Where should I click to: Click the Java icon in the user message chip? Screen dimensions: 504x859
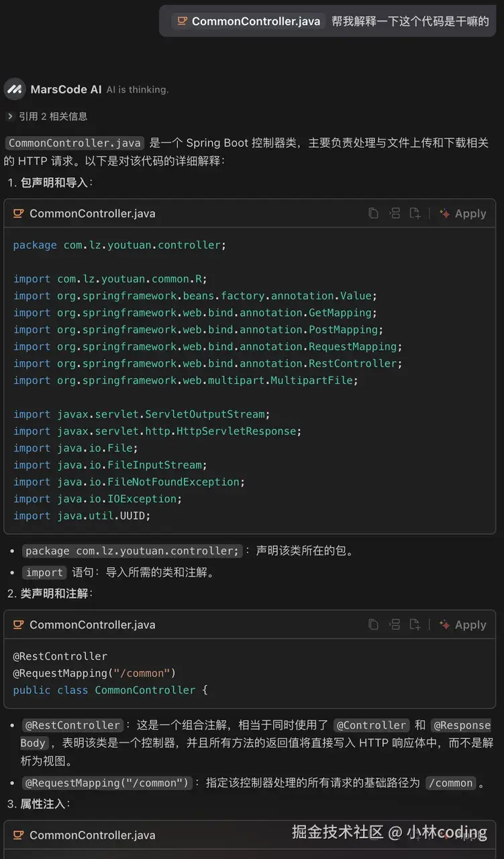tap(182, 21)
